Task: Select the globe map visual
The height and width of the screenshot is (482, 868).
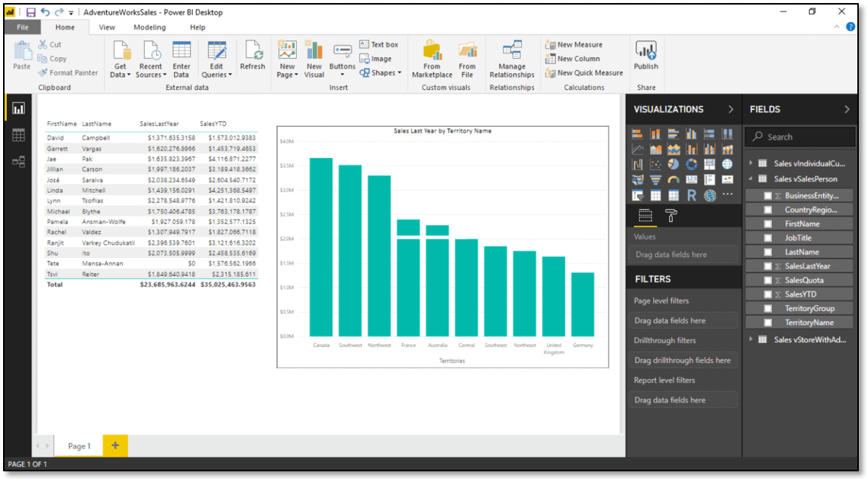Action: click(x=728, y=165)
